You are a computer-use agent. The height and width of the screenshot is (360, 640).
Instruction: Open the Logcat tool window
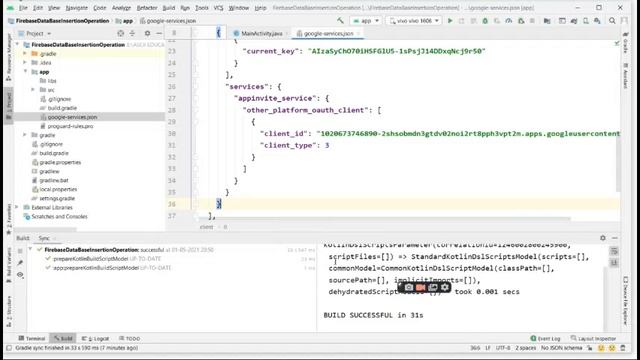pyautogui.click(x=96, y=338)
